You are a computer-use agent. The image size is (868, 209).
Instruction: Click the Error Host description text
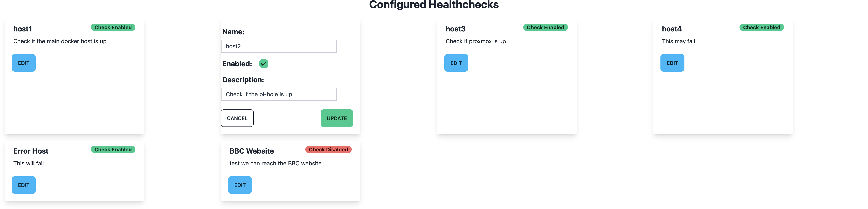[28, 163]
